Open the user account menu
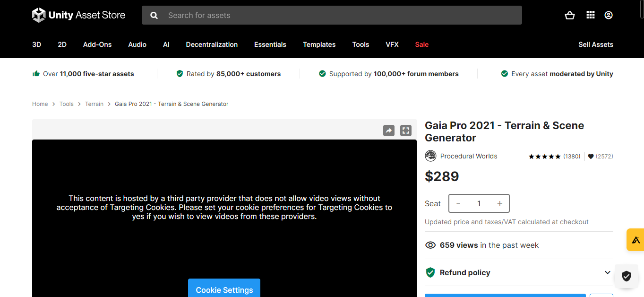Viewport: 644px width, 297px height. point(609,15)
